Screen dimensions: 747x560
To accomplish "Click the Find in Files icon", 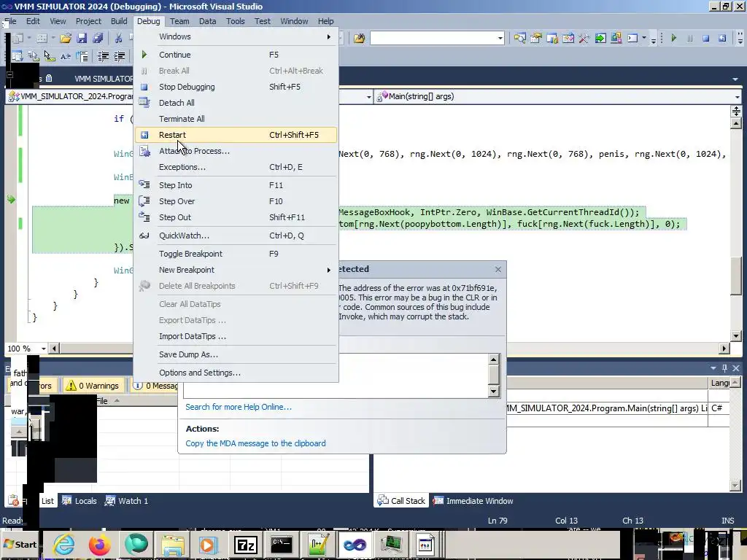I will (x=359, y=38).
